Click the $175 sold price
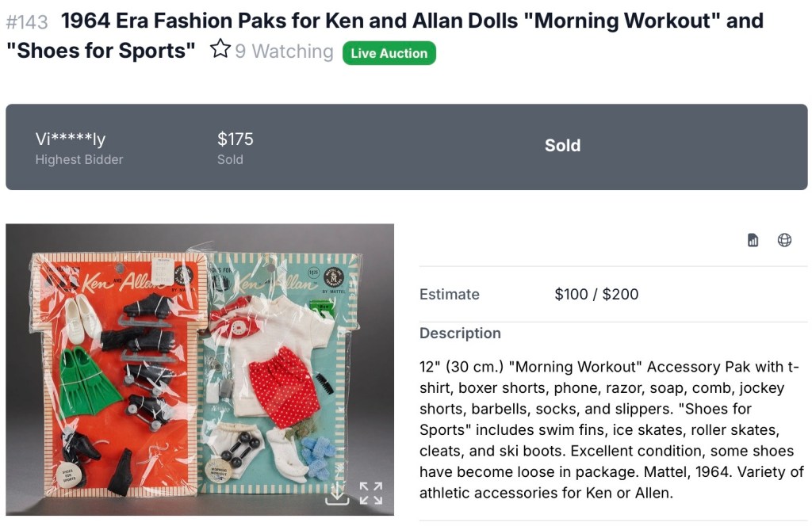This screenshot has height=530, width=812. (236, 139)
